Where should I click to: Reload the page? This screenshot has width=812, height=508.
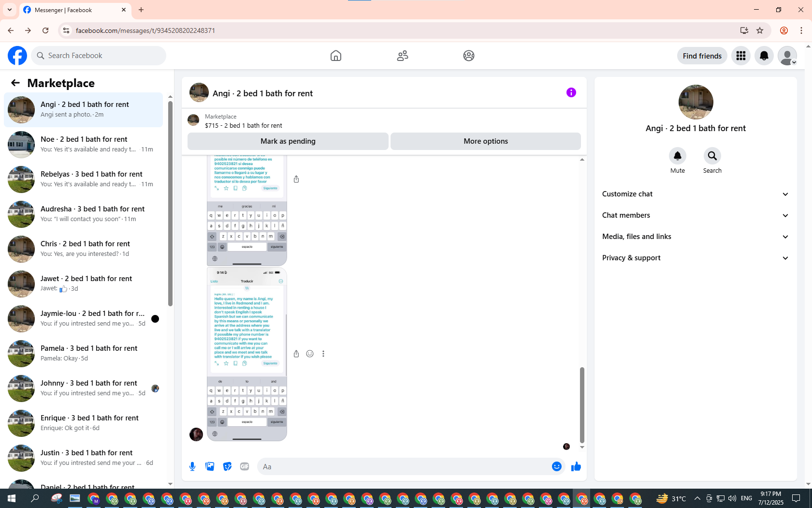(x=45, y=30)
